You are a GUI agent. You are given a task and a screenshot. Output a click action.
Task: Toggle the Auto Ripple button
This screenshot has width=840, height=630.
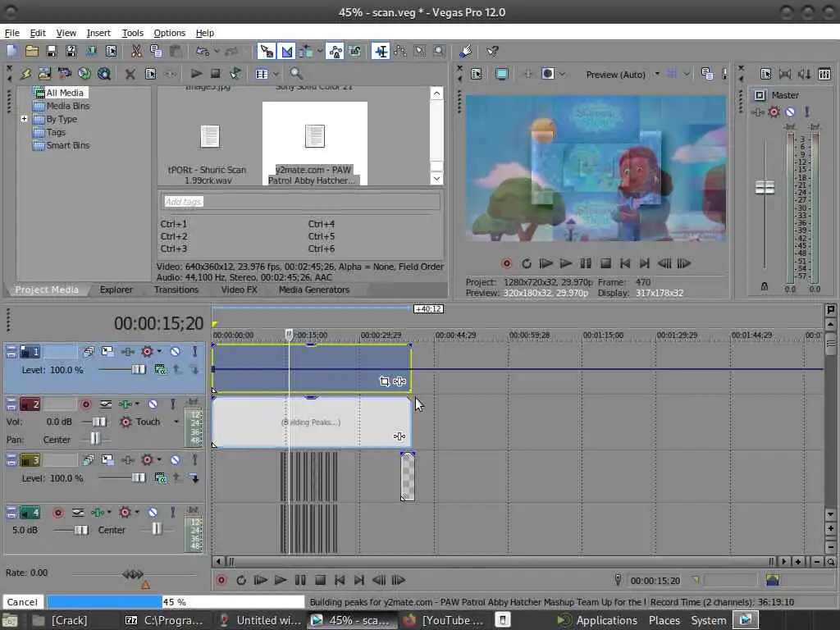tap(306, 52)
